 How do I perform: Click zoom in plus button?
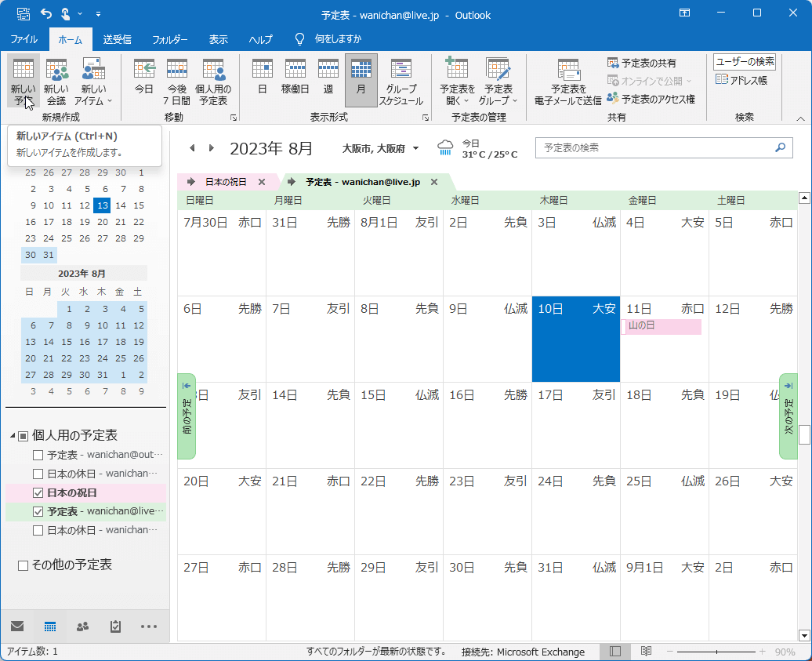763,652
